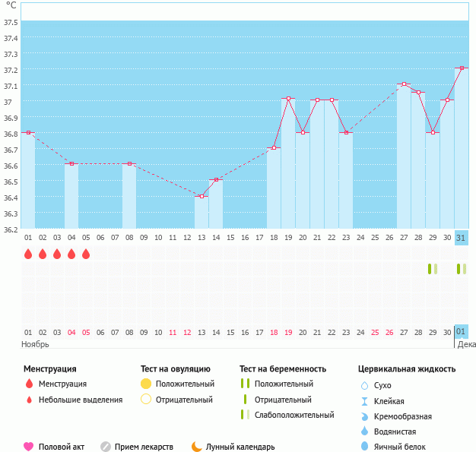Click the highlighted 01 December date cell
Viewport: 476px width, 452px height.
pos(462,332)
